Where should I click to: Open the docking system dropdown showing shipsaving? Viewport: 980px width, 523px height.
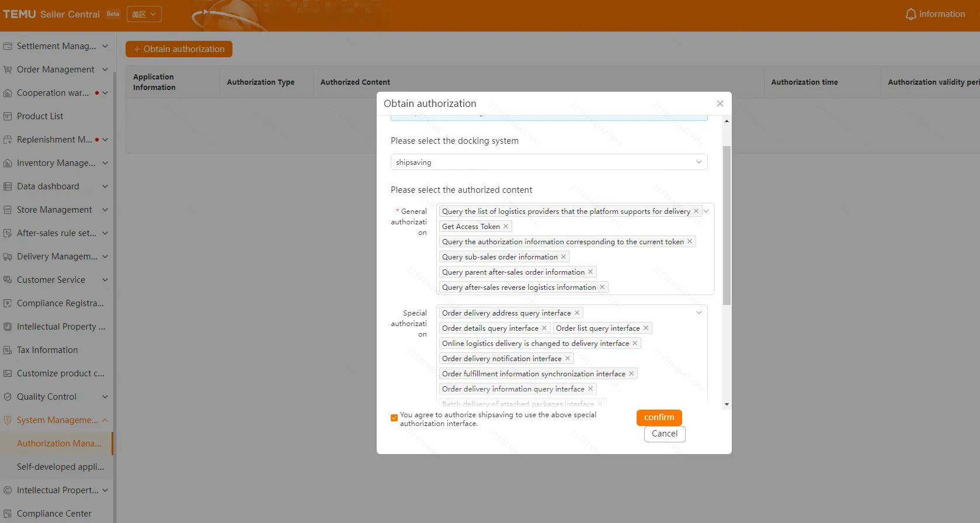tap(549, 162)
